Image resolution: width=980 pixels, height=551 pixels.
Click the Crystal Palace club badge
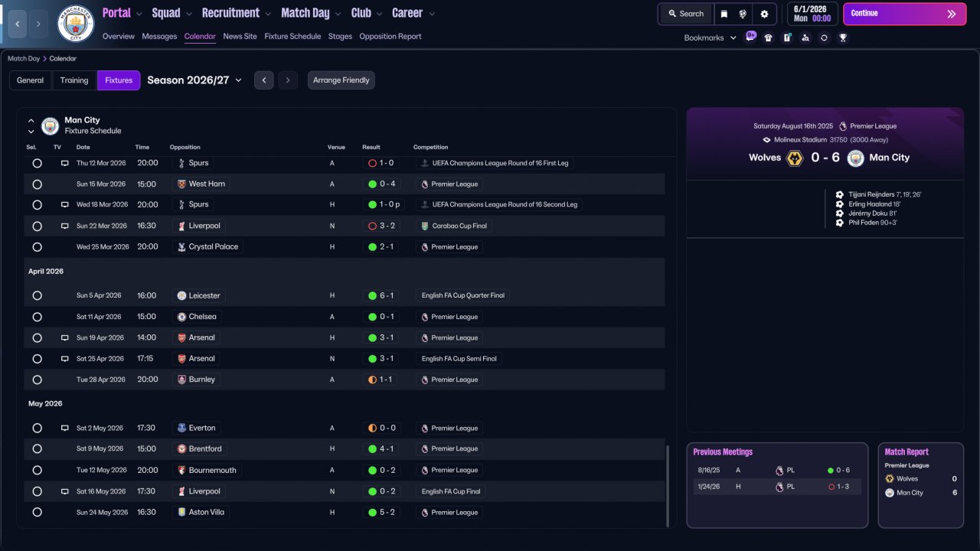click(x=181, y=246)
